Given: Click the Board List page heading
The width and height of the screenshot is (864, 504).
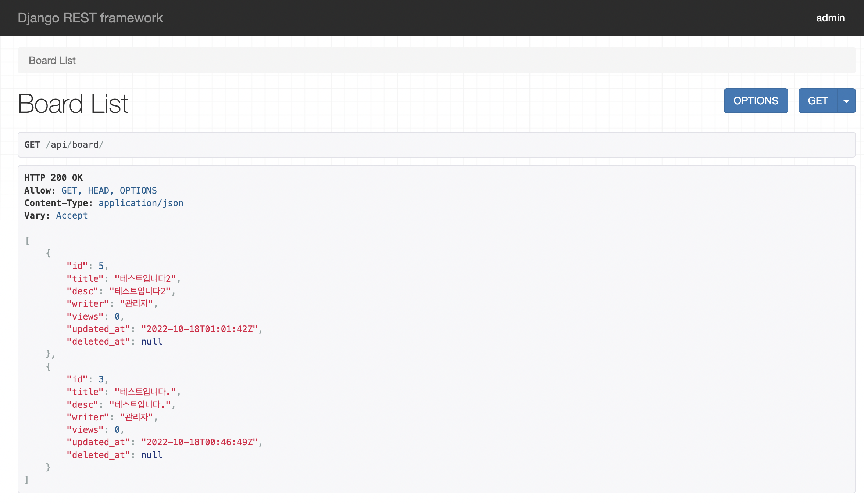Looking at the screenshot, I should tap(73, 104).
